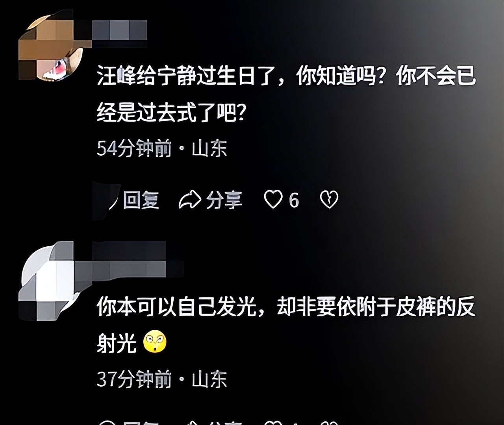This screenshot has height=425, width=504.
Task: Tap the broken-heart dislike icon on first comment
Action: point(329,200)
